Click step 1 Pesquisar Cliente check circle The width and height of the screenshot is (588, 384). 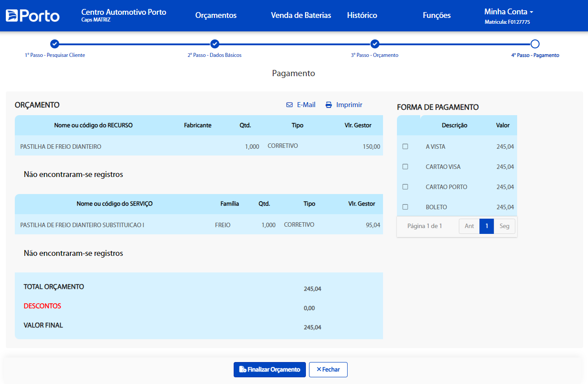[55, 44]
